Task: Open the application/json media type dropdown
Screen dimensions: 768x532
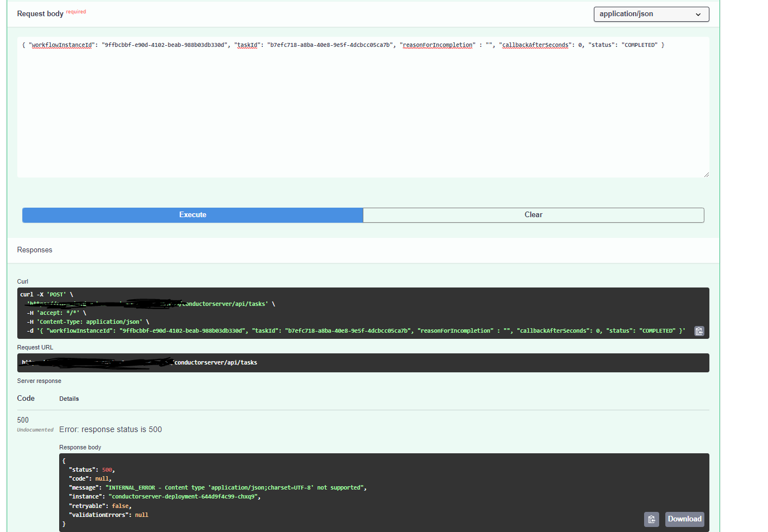Action: tap(651, 14)
